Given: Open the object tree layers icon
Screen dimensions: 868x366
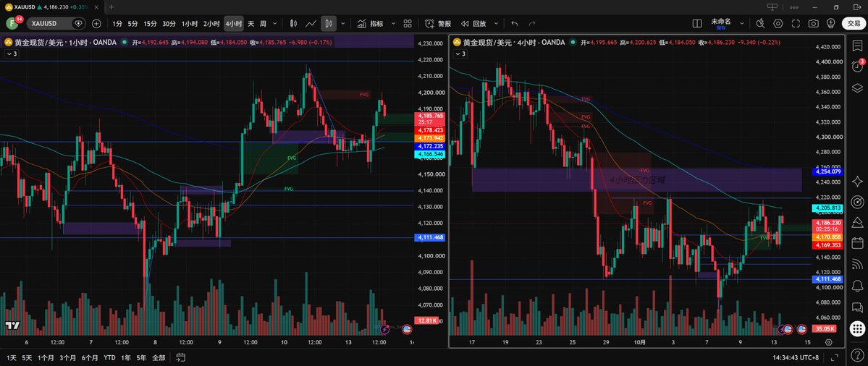Looking at the screenshot, I should [857, 88].
